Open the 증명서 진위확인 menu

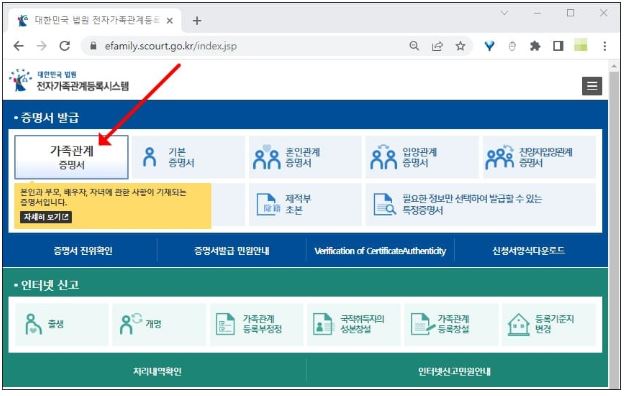pos(83,251)
